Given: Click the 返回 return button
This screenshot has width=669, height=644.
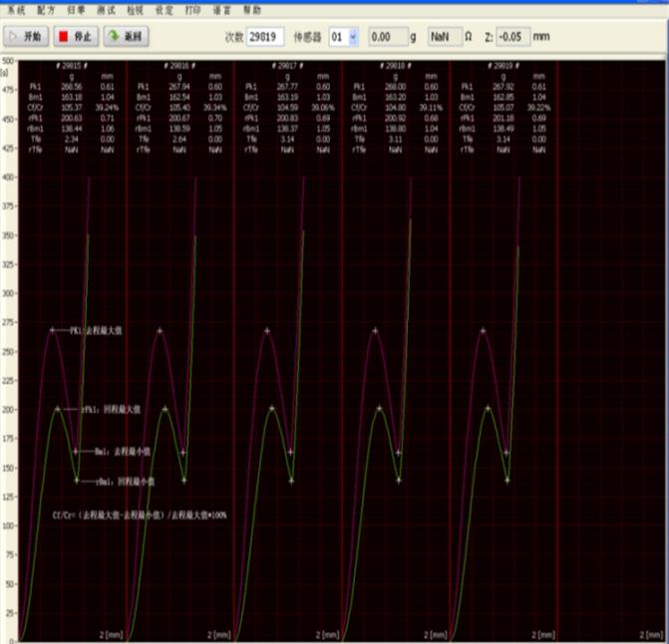Looking at the screenshot, I should pos(126,37).
